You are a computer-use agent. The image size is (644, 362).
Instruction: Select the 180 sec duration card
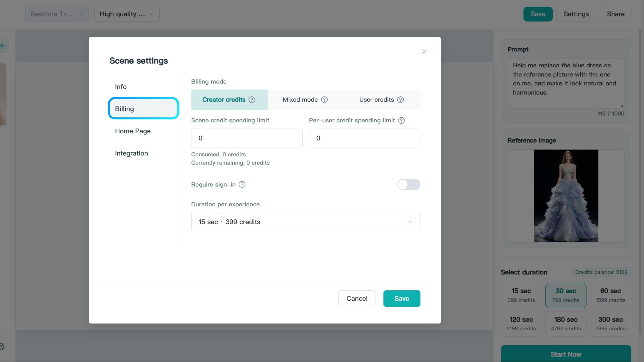[x=566, y=324]
